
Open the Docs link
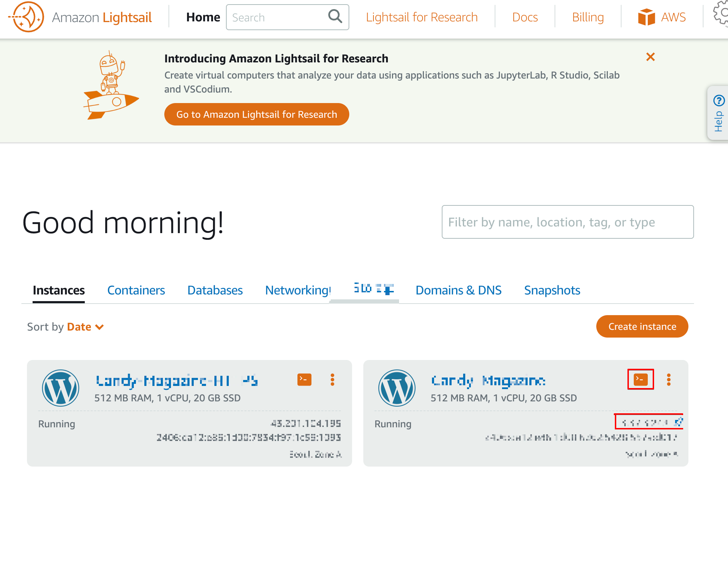[525, 17]
